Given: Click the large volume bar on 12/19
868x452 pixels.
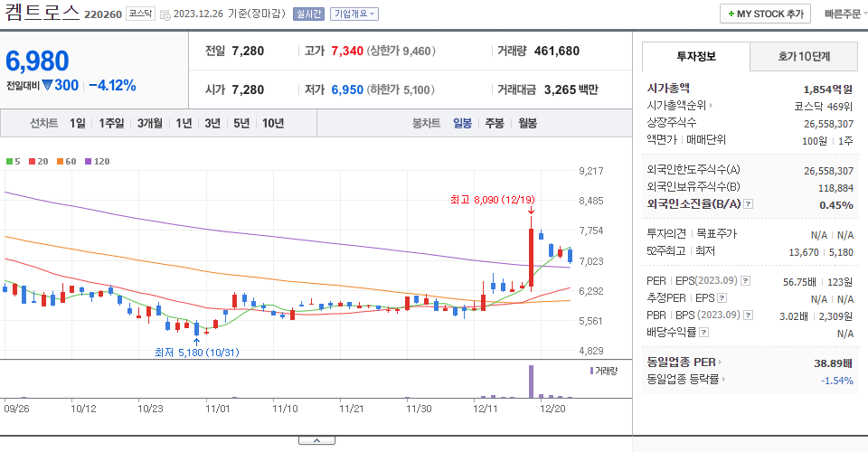Looking at the screenshot, I should click(x=532, y=381).
